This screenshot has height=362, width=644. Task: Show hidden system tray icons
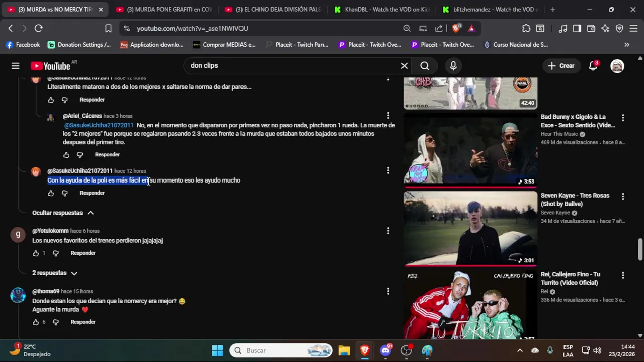click(x=520, y=351)
